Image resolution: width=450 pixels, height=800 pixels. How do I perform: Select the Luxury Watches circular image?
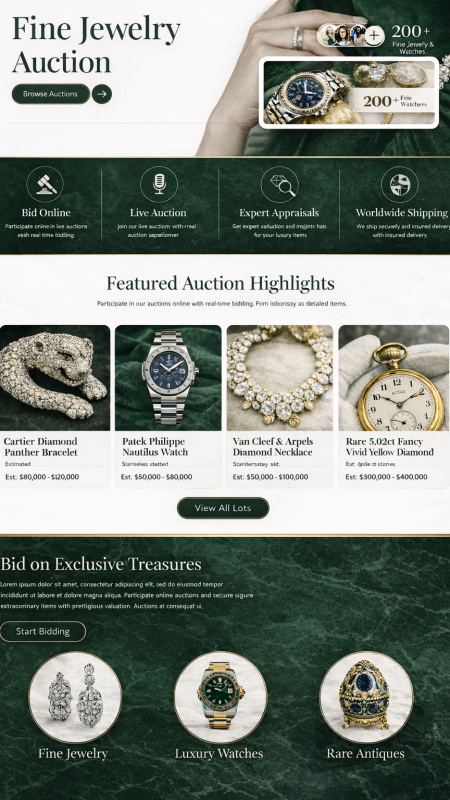220,697
